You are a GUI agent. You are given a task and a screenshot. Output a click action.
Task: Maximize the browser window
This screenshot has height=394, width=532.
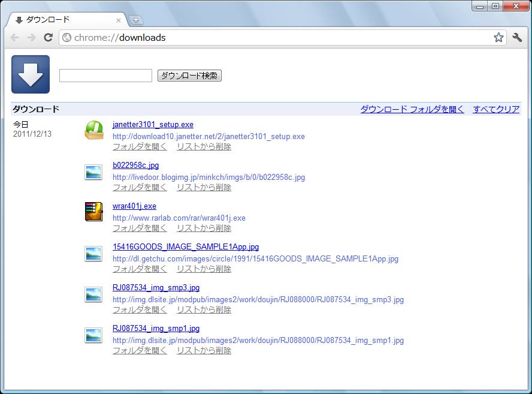(495, 6)
